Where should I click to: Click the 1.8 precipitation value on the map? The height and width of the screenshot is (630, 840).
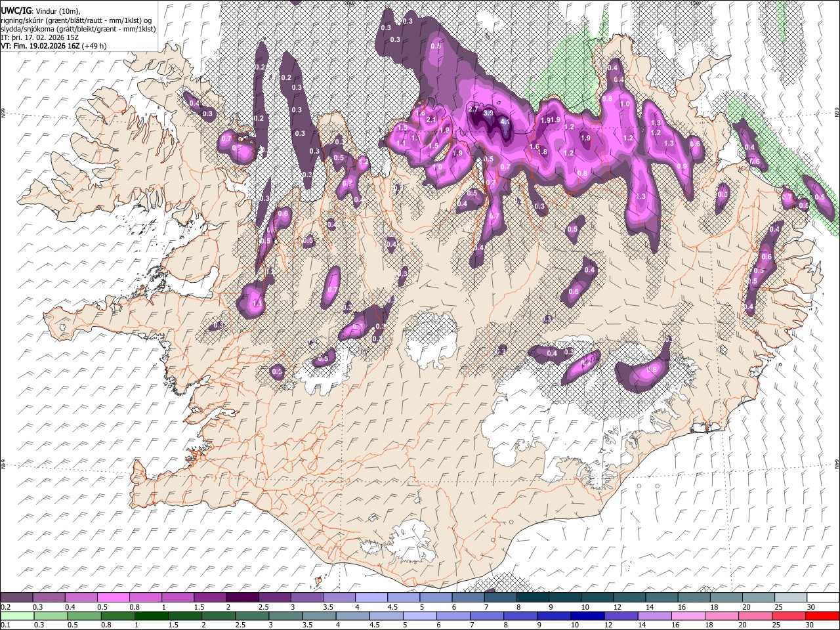[542, 152]
